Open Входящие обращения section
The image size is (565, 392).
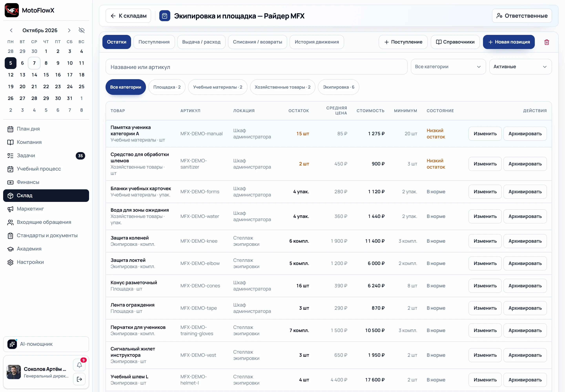46,222
